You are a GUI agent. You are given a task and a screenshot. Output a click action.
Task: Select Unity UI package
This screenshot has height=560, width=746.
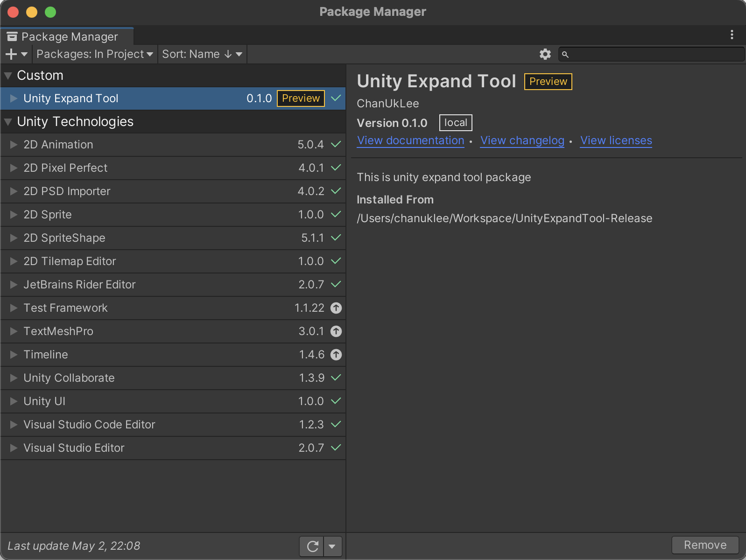[x=173, y=401]
